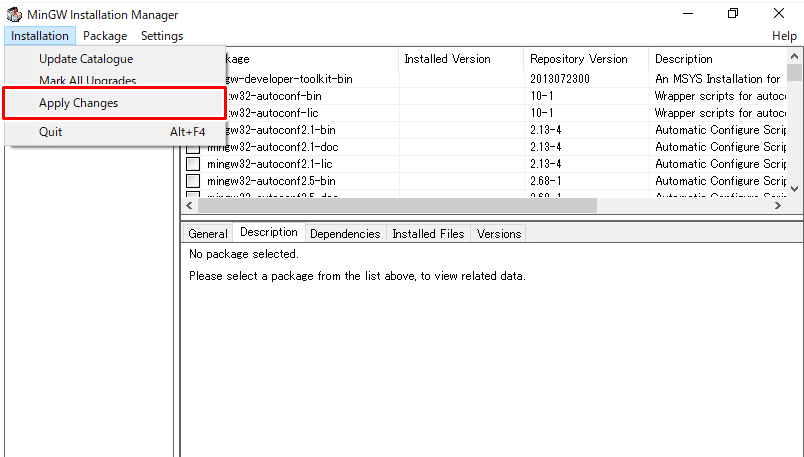Minimize the MinGW Installation Manager window
The height and width of the screenshot is (457, 804).
(x=688, y=14)
